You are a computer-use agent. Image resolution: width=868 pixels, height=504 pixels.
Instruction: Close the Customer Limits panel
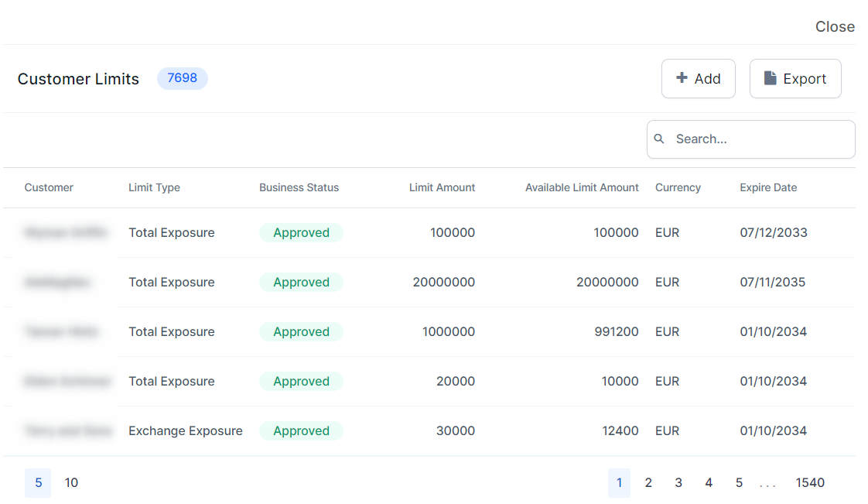point(835,26)
